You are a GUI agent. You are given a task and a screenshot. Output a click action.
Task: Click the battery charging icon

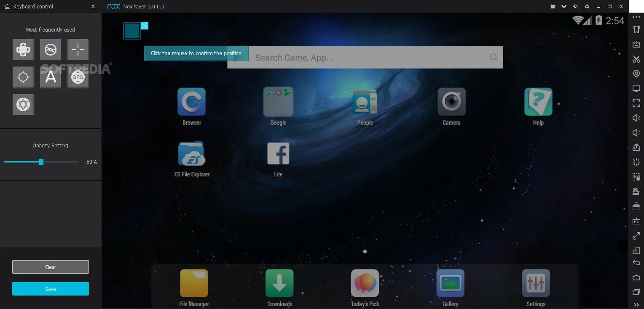[x=599, y=20]
